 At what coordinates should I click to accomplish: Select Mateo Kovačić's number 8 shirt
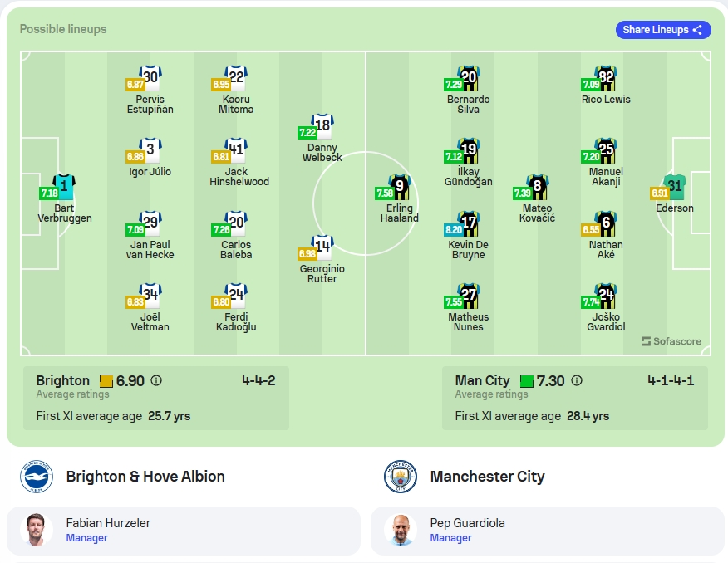537,187
